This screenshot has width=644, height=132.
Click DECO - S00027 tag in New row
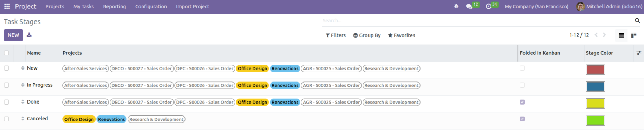coord(142,68)
